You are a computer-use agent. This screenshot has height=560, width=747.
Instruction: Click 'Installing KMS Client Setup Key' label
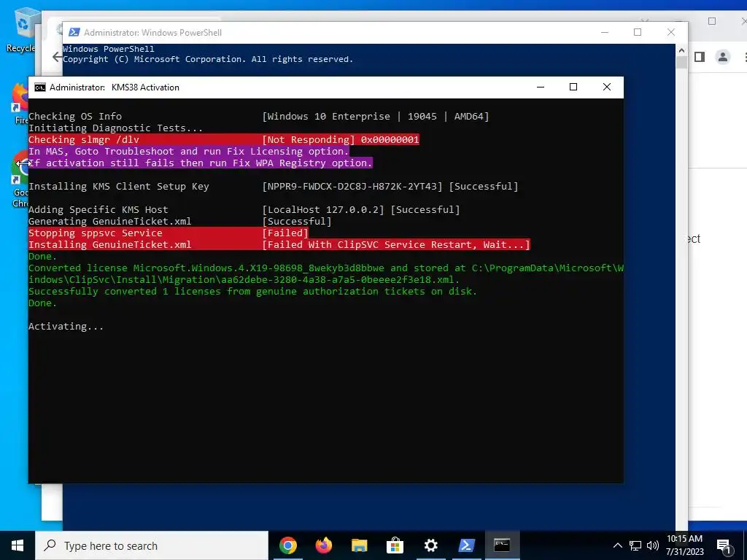click(119, 186)
